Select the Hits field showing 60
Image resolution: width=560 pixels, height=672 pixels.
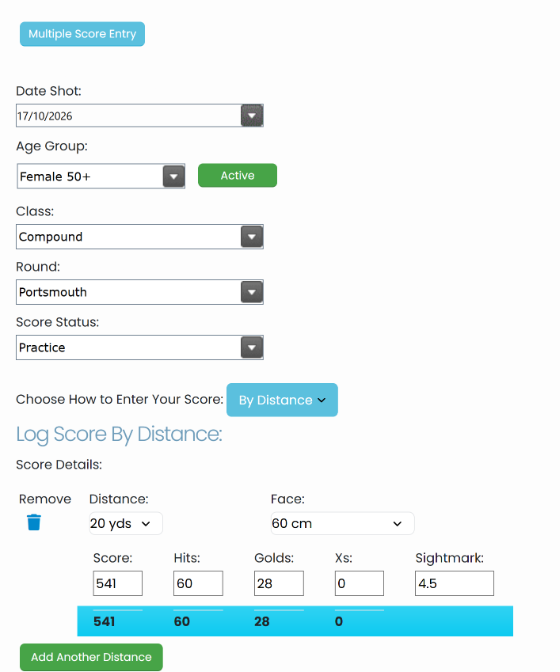198,583
